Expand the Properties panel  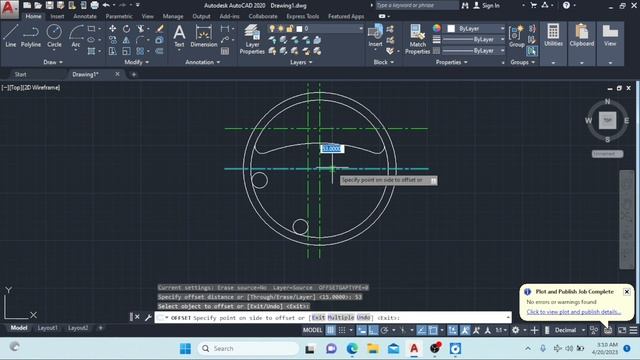451,62
